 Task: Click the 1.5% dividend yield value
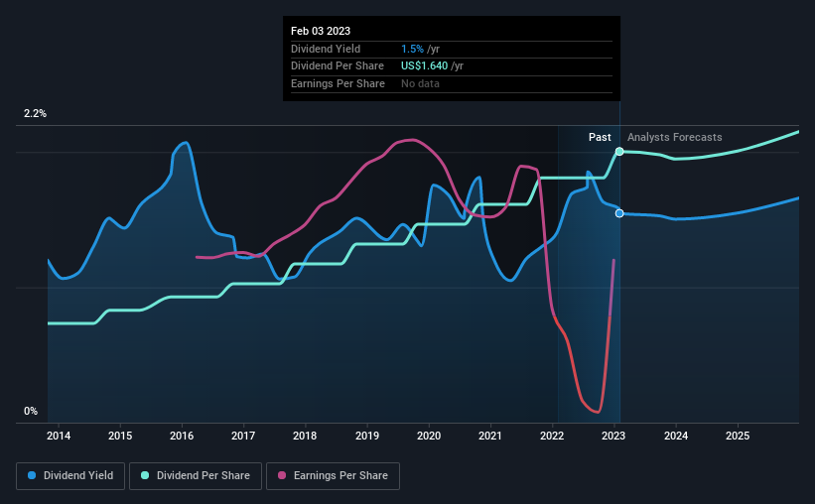coord(412,49)
